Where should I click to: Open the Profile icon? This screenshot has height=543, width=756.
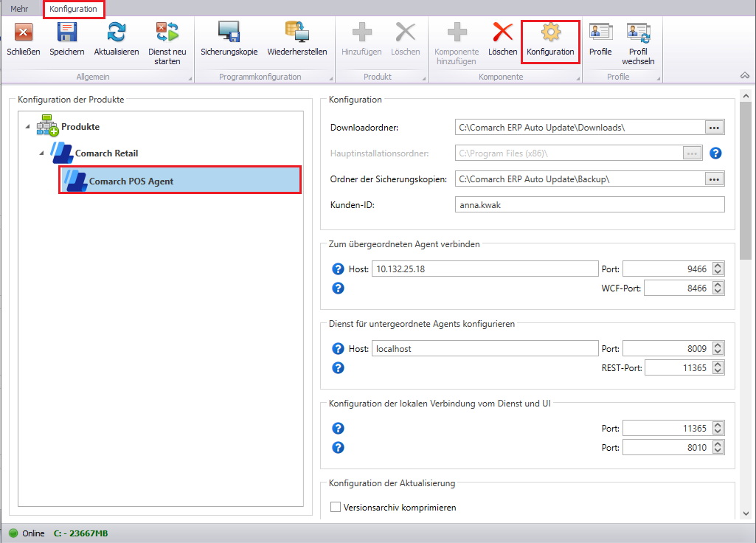coord(600,32)
